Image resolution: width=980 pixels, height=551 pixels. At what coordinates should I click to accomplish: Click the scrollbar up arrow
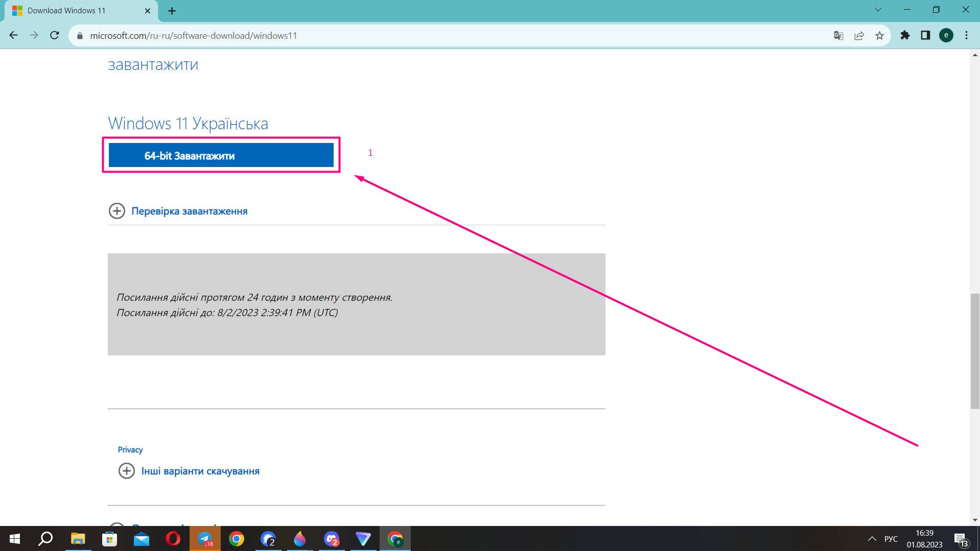975,55
